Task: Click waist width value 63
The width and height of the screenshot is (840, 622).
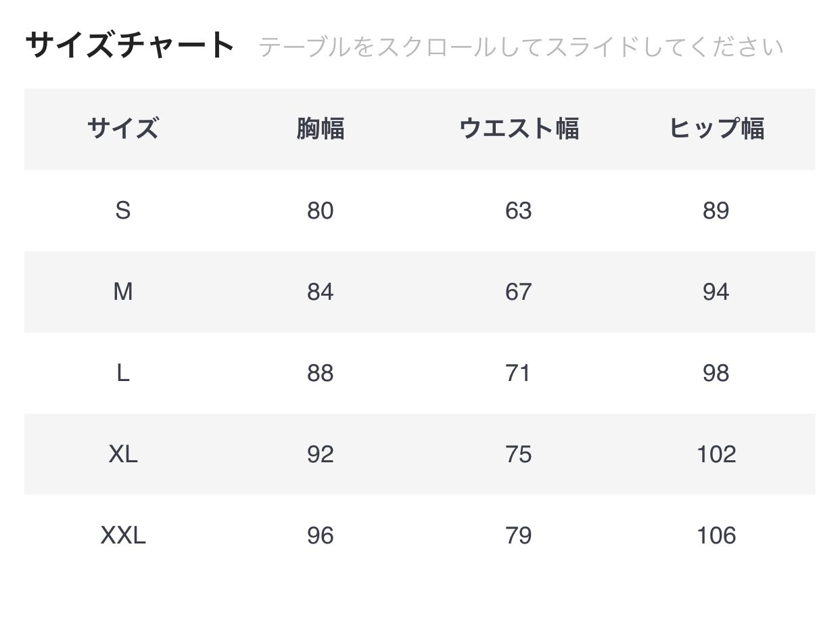Action: pyautogui.click(x=518, y=210)
